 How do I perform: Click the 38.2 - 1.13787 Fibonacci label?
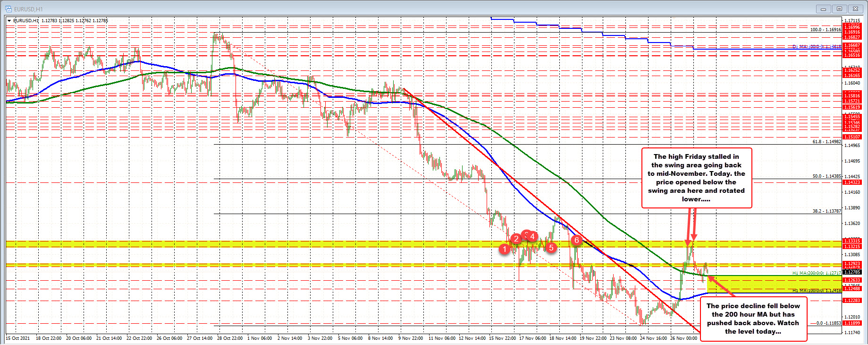827,211
